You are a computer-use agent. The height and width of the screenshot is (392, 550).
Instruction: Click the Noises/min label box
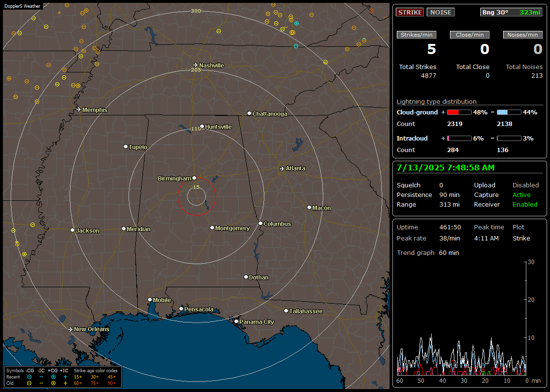tap(522, 35)
